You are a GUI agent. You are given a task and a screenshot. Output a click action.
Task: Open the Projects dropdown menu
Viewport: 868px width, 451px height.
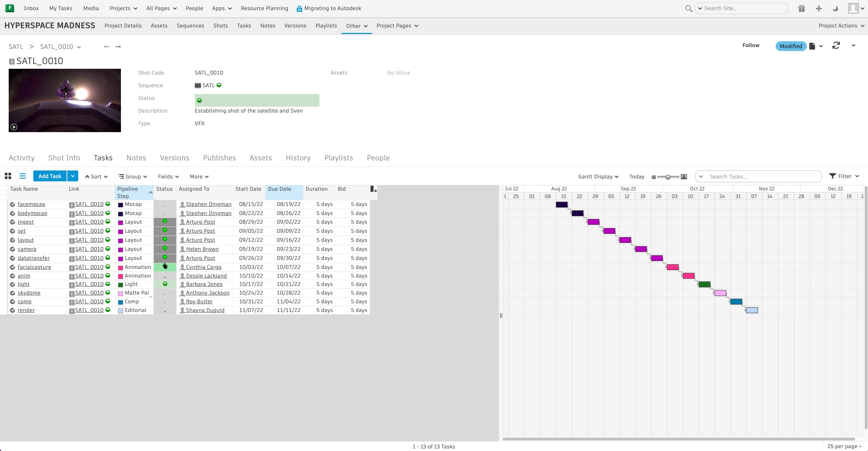point(123,8)
